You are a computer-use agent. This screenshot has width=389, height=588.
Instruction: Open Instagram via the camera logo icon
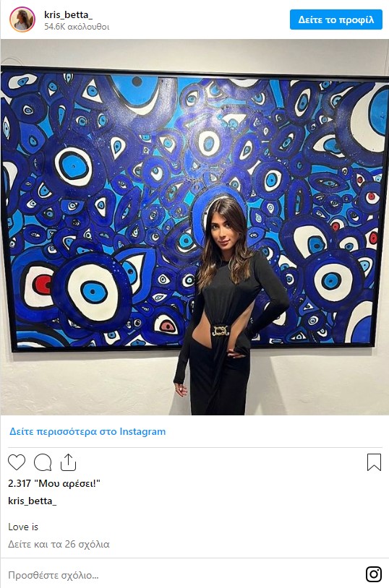(x=374, y=574)
